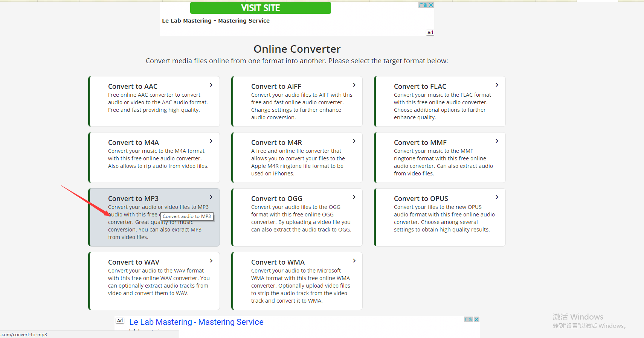Click chevron arrow on Convert to M4R card
The height and width of the screenshot is (338, 644).
tap(354, 141)
